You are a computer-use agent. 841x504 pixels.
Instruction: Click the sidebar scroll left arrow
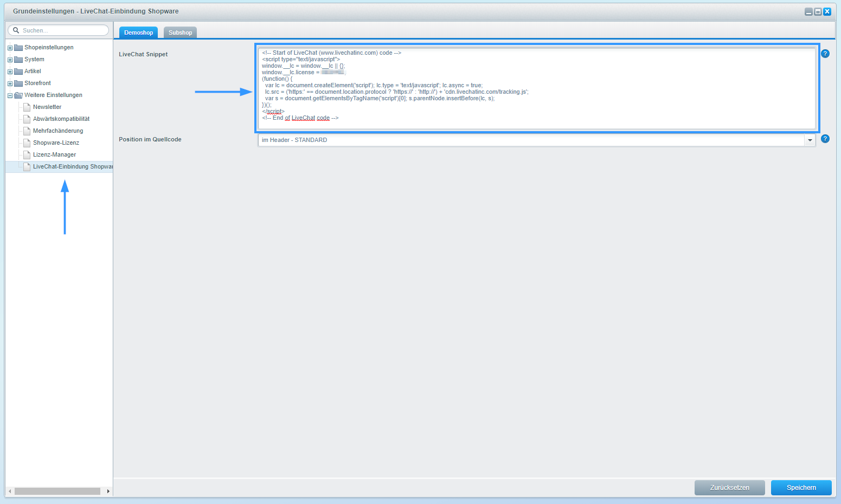(x=10, y=491)
